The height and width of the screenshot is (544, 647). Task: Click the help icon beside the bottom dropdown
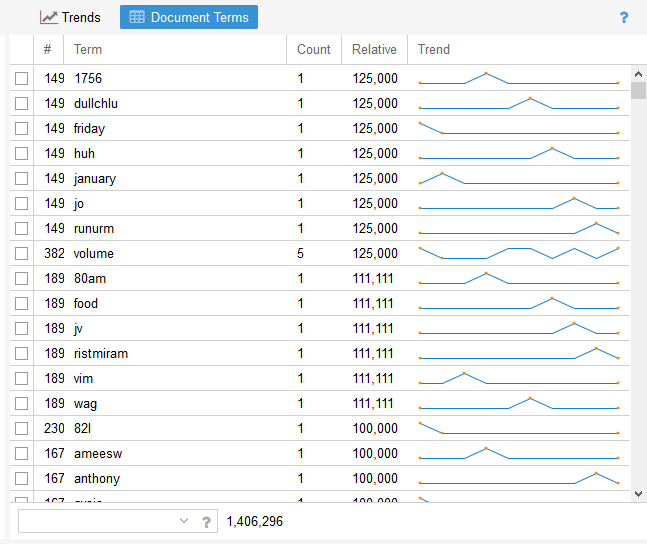(x=207, y=521)
